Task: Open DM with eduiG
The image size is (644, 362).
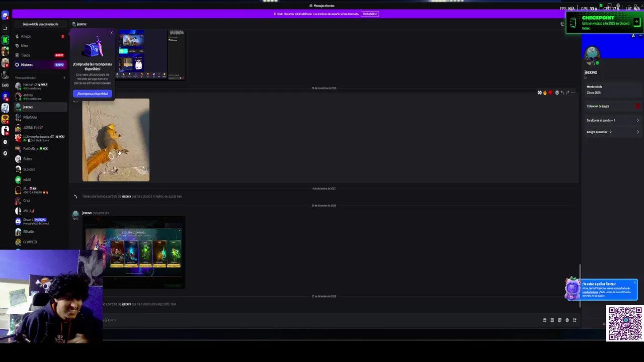Action: 40,179
